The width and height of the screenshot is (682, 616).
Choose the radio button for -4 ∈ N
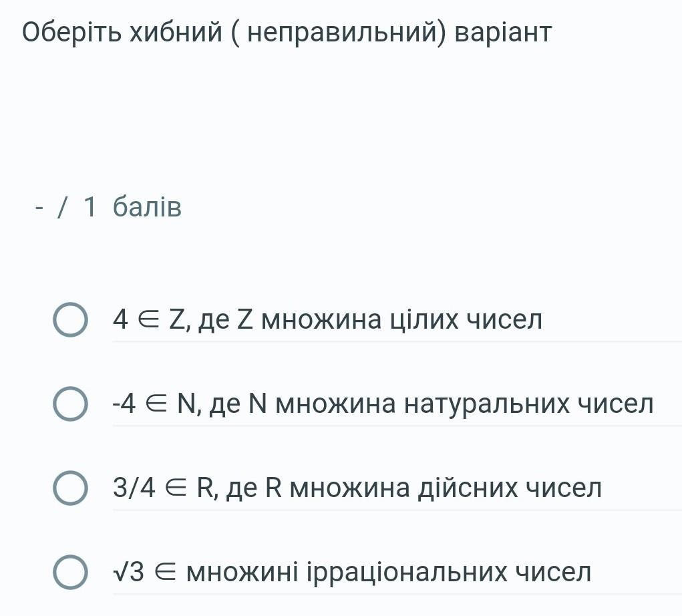(x=70, y=404)
